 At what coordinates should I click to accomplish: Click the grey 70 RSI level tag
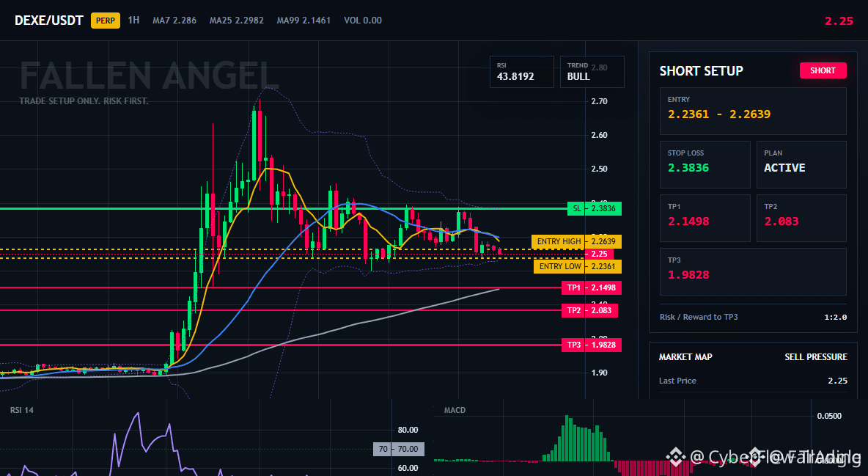coord(399,449)
